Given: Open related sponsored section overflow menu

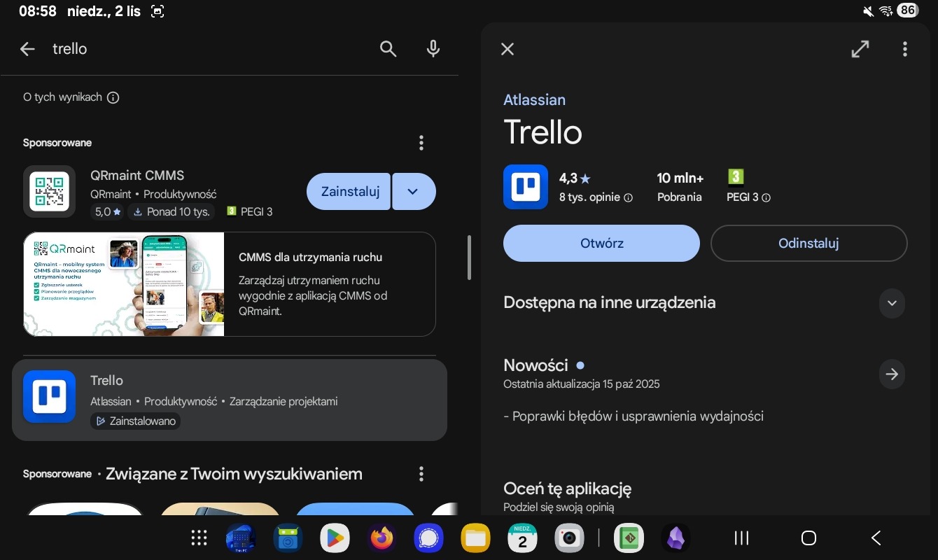Looking at the screenshot, I should [421, 474].
